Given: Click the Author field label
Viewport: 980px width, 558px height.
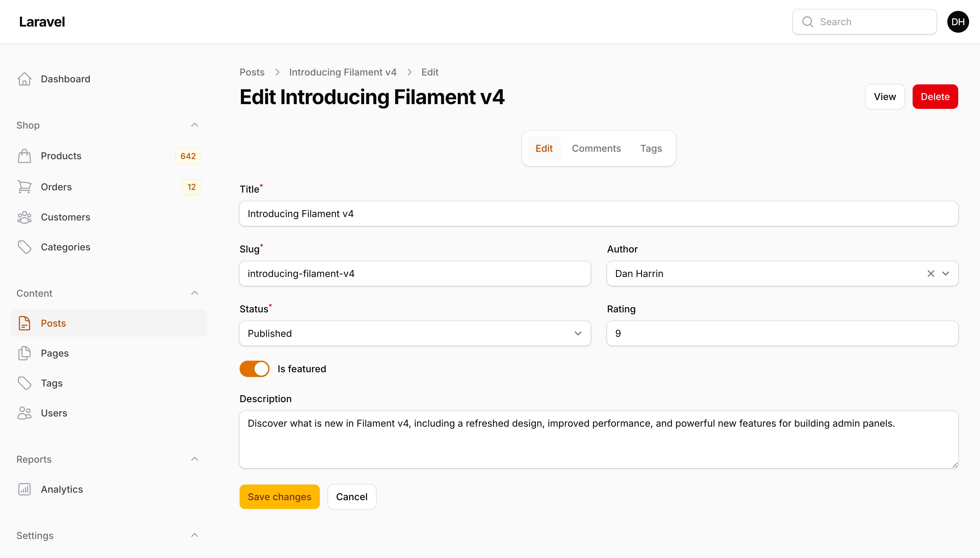Looking at the screenshot, I should [x=622, y=249].
